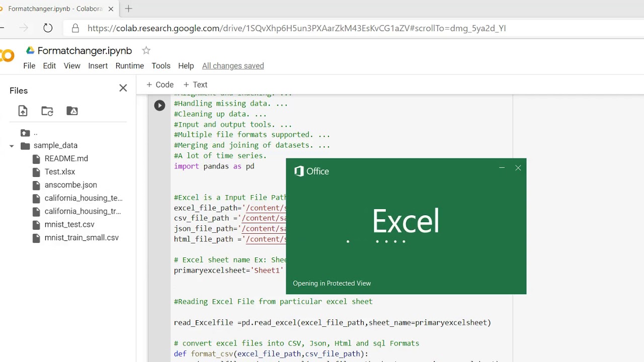Click the lock site info icon
Screen dimensions: 644x362
pos(75,28)
